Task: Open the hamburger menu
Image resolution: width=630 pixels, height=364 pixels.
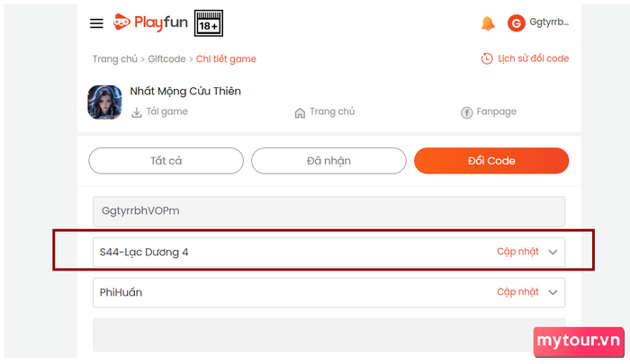Action: (x=96, y=23)
